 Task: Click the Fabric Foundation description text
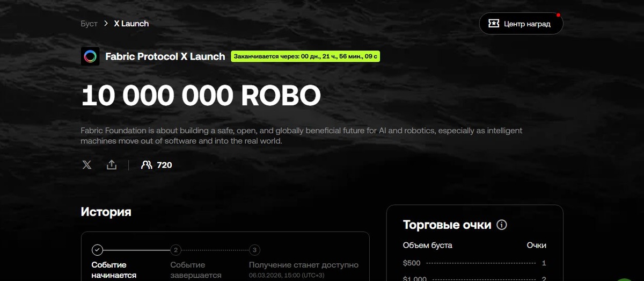(x=301, y=135)
